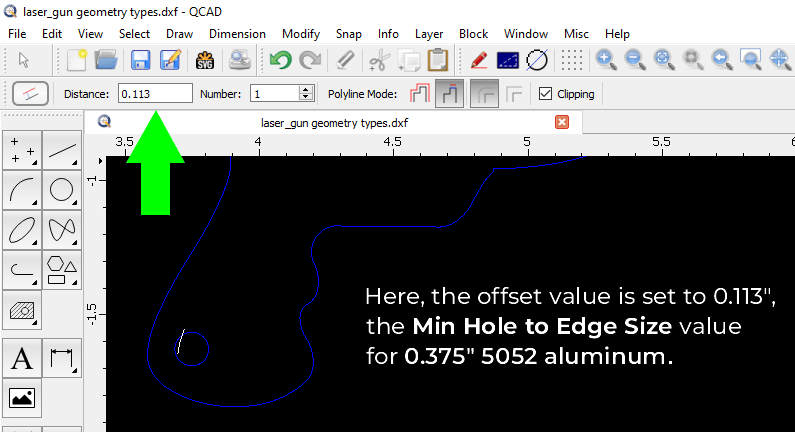Image resolution: width=795 pixels, height=432 pixels.
Task: Select the Line drawing tool
Action: pos(62,150)
